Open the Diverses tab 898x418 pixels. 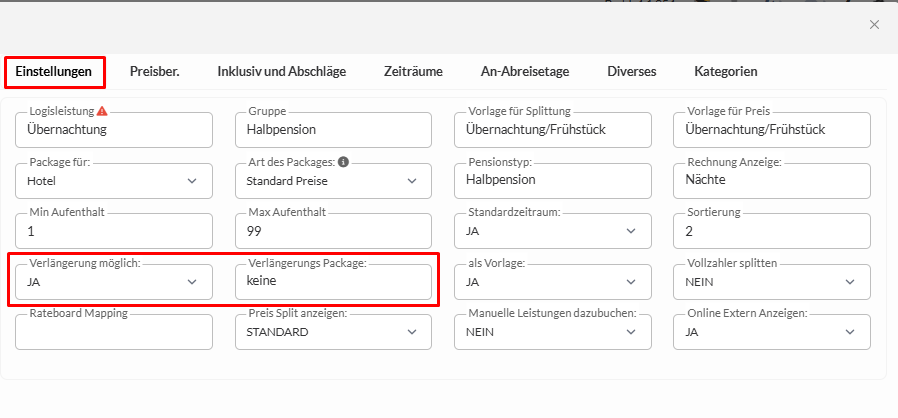[632, 71]
